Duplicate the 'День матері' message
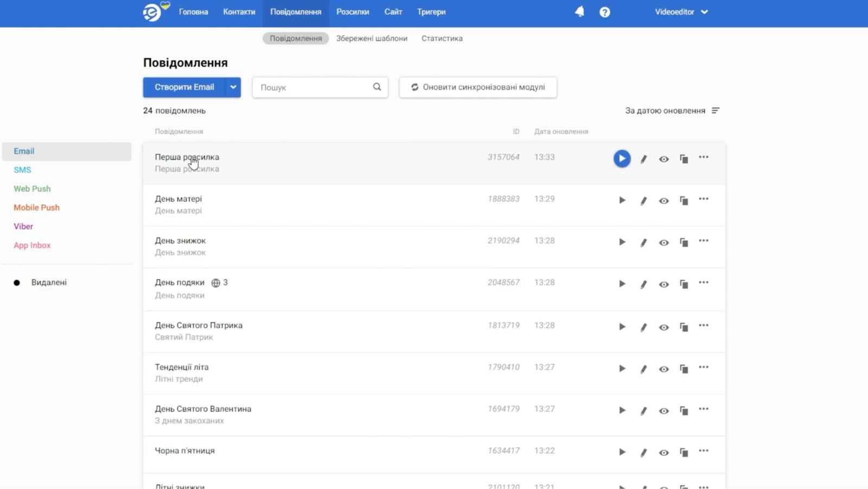Viewport: 868px width, 489px height. [684, 201]
